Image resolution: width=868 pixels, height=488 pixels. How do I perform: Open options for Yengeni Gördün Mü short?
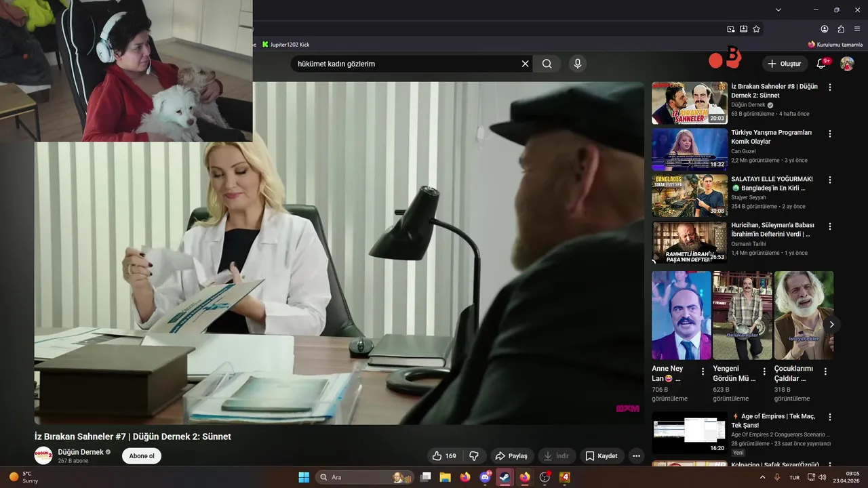pos(764,371)
